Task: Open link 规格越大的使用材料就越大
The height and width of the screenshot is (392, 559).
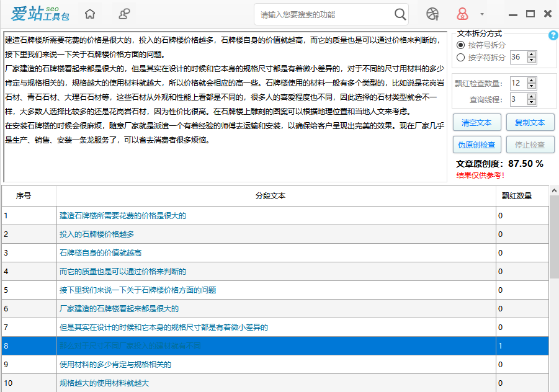Action: click(104, 383)
